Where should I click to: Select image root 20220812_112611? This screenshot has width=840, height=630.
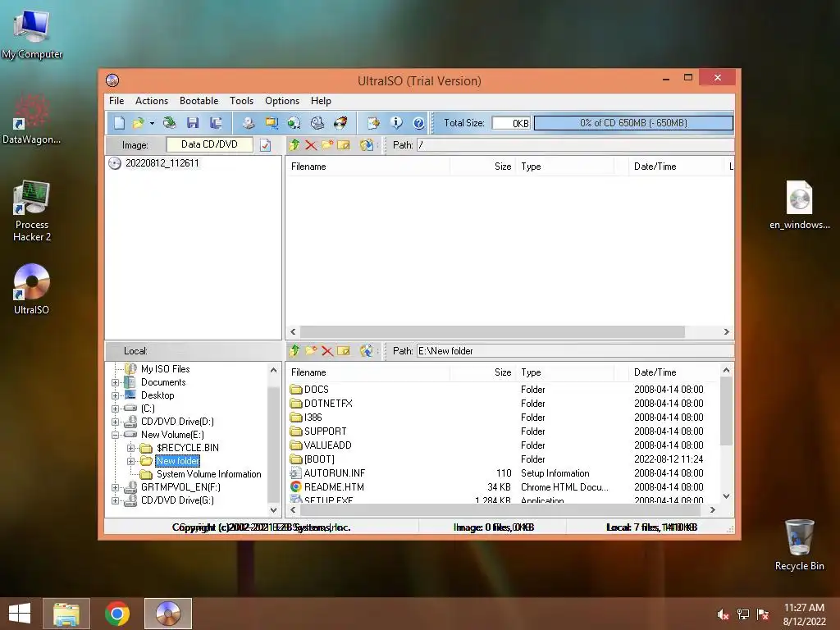pyautogui.click(x=162, y=163)
